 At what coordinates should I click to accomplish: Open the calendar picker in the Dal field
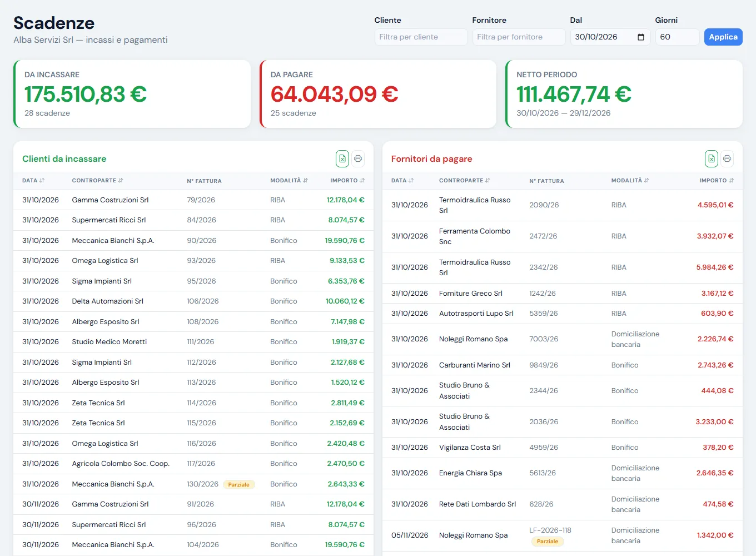pos(641,37)
